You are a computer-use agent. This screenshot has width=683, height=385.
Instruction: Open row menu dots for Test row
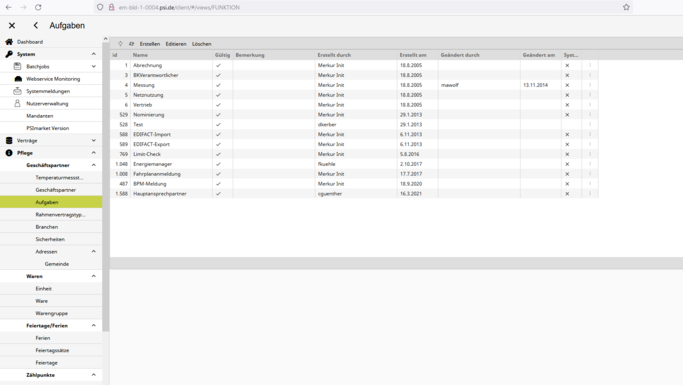[590, 124]
